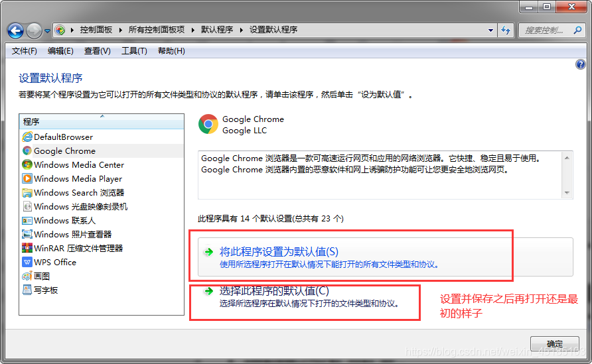Click the description scrollbar up arrow
592x364 pixels.
(x=567, y=158)
